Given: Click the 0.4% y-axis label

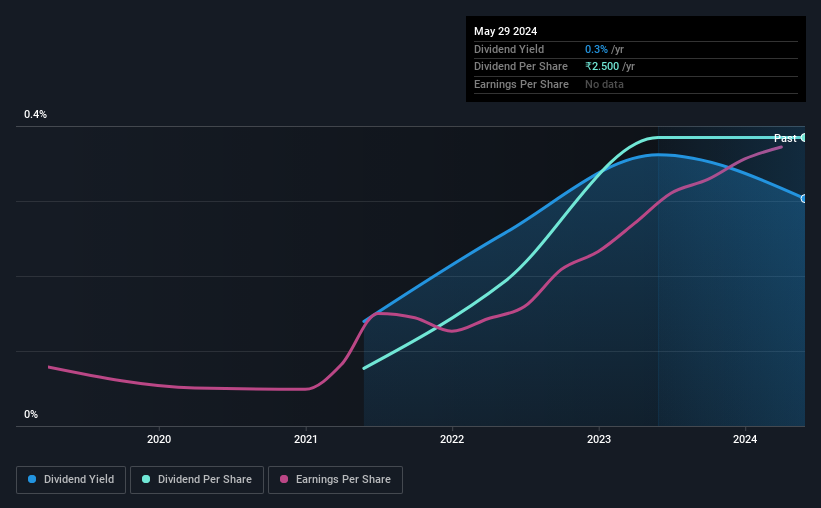Looking at the screenshot, I should click(35, 114).
